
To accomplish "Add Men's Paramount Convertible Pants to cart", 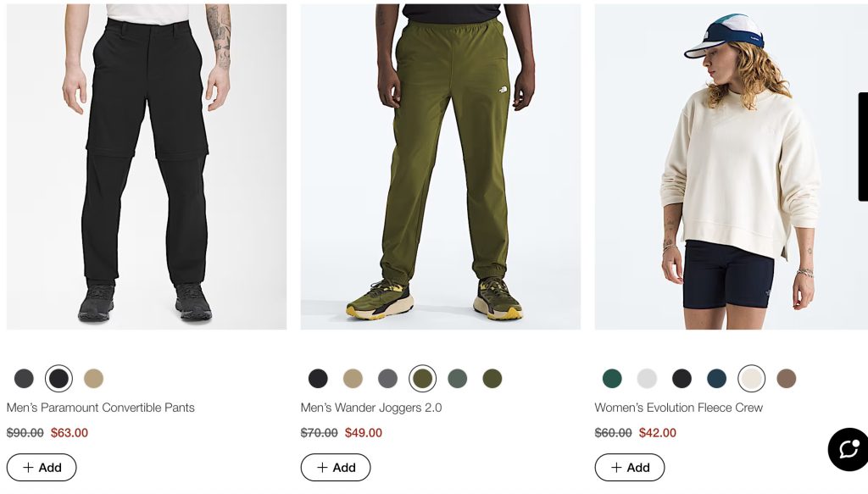I will (42, 468).
